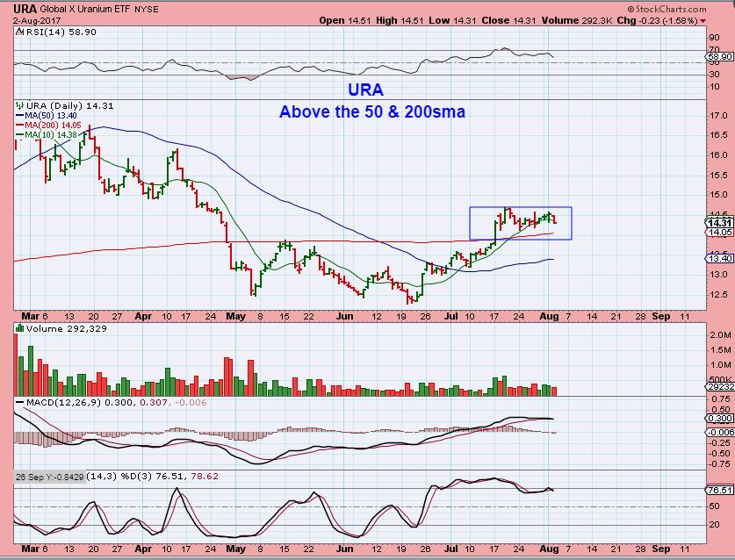Click the 'Open 14.51' value
735x560 pixels.
[345, 20]
